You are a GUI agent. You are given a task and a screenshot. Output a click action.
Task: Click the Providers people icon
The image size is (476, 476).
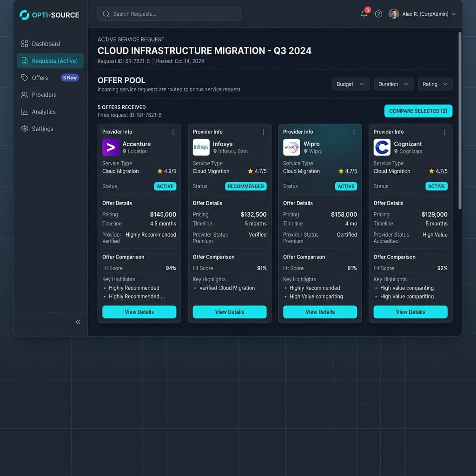pos(25,95)
